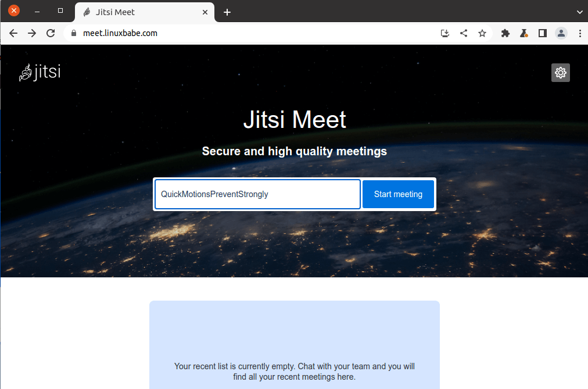Open Jitsi settings gear icon

pos(560,73)
